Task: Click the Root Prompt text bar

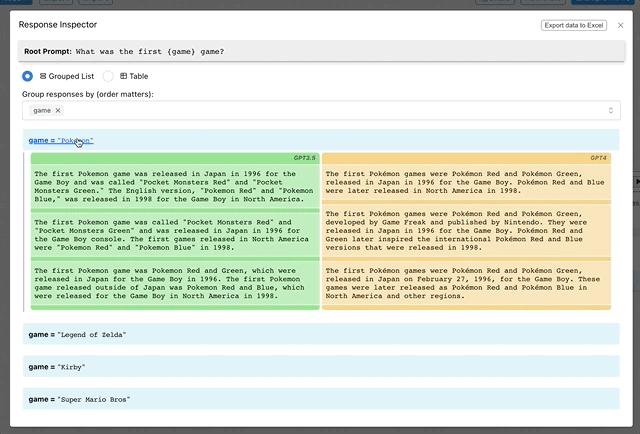Action: coord(320,51)
